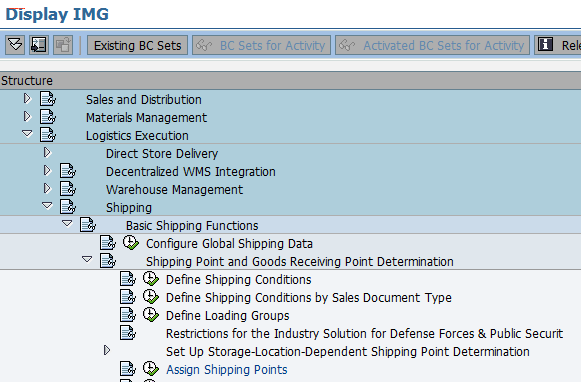Image resolution: width=581 pixels, height=382 pixels.
Task: Open documentation icon for Define Loading Groups
Action: tap(128, 315)
